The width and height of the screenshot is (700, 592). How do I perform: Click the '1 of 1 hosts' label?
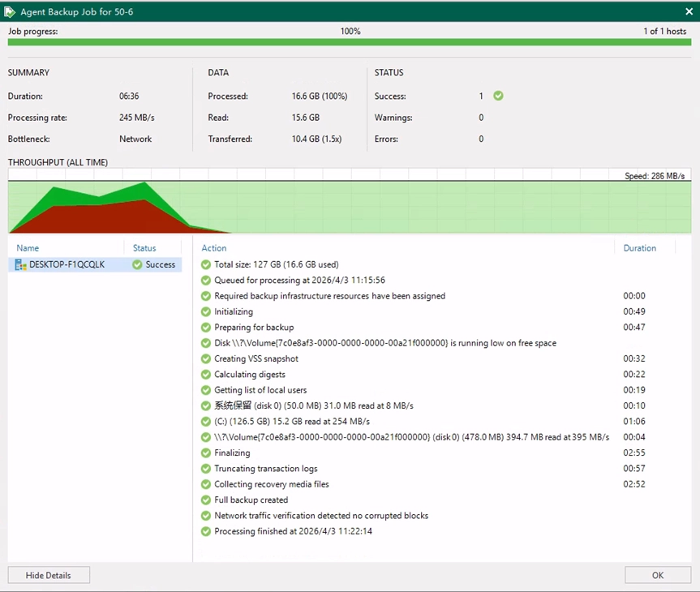tap(665, 32)
